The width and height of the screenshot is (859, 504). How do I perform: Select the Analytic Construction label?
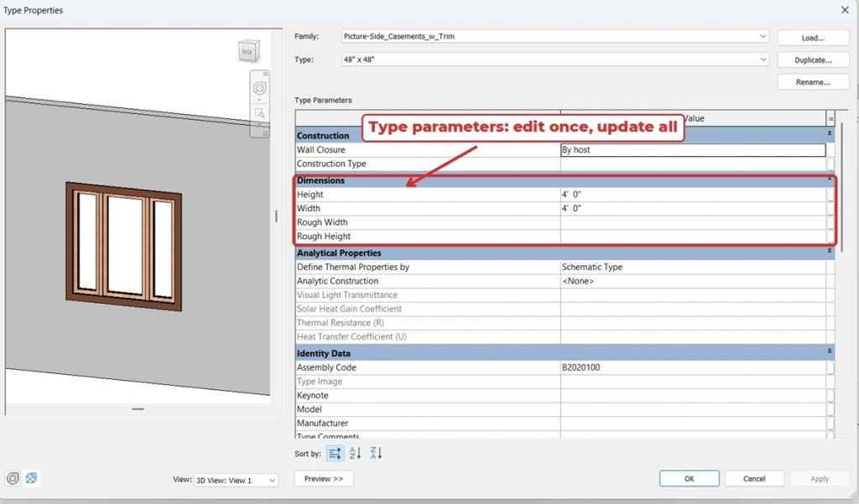pyautogui.click(x=337, y=281)
